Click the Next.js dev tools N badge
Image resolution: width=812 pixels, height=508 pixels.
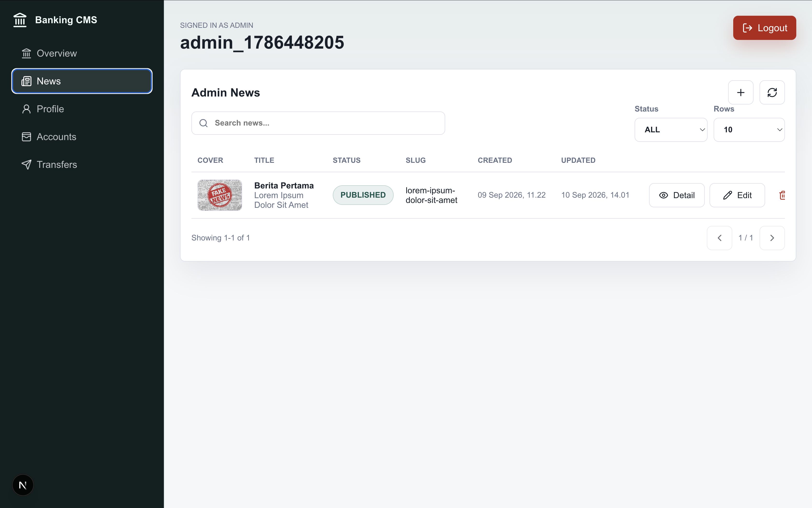click(x=23, y=485)
